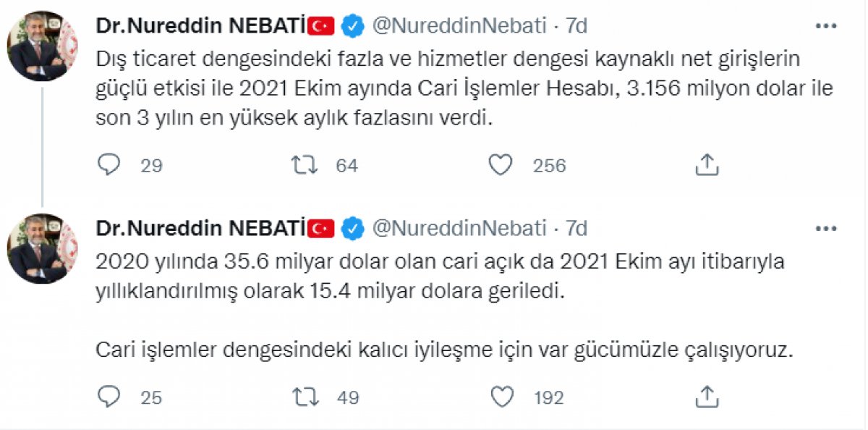Screen dimensions: 868x430
Task: Reply to the second tweet with 25 replies
Action: (109, 397)
